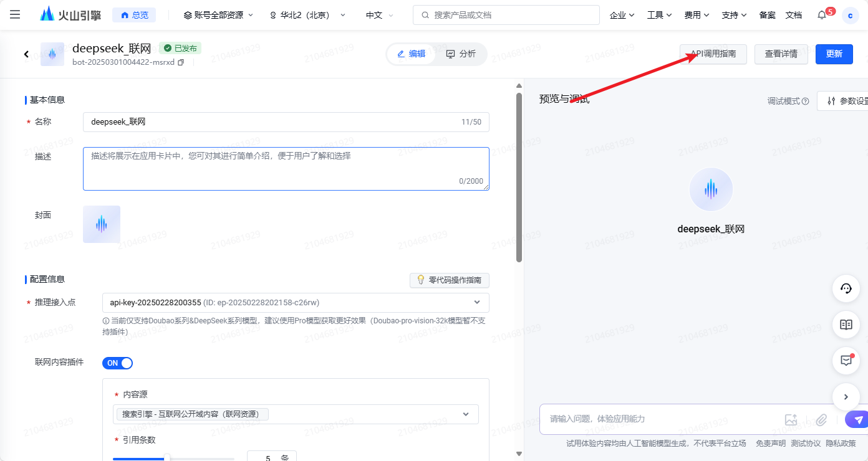Click the API调用指南 button
The image size is (868, 461).
coord(713,54)
